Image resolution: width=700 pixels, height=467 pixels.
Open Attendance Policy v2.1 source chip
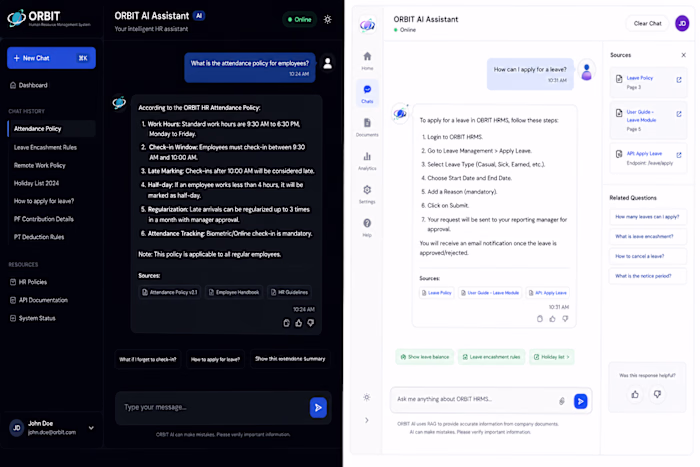pyautogui.click(x=170, y=292)
